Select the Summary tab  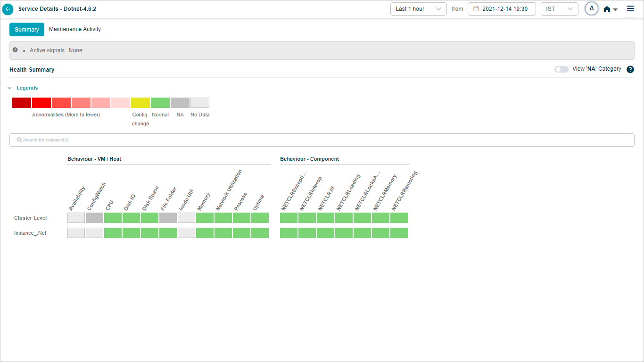click(x=27, y=30)
